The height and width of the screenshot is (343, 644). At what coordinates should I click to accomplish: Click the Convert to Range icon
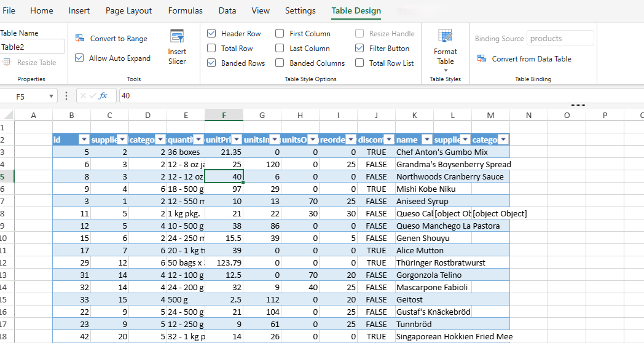[80, 39]
